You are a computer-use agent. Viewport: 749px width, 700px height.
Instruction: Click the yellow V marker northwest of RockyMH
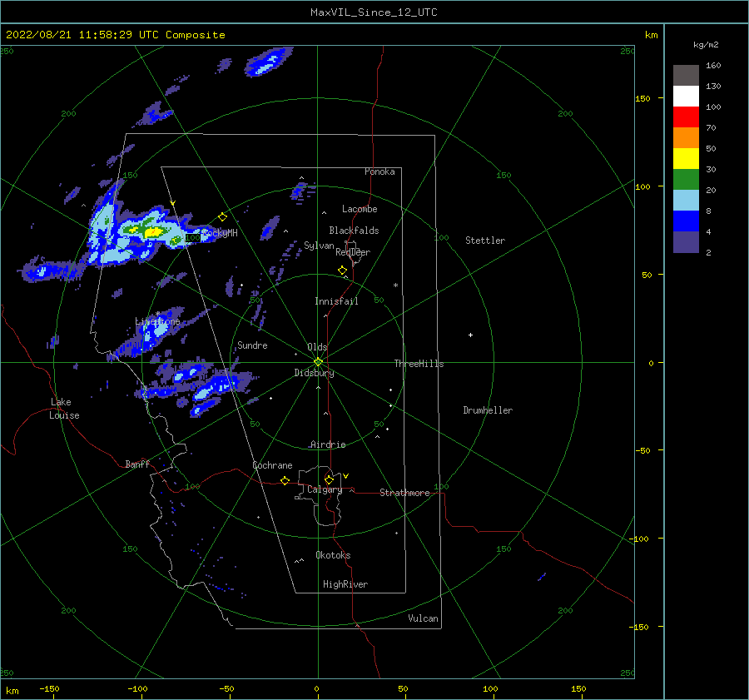(173, 204)
